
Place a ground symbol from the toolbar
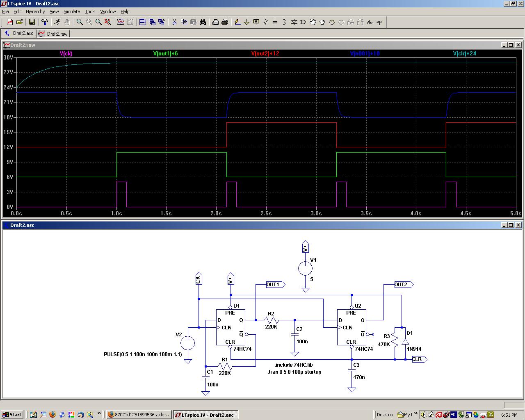(247, 22)
